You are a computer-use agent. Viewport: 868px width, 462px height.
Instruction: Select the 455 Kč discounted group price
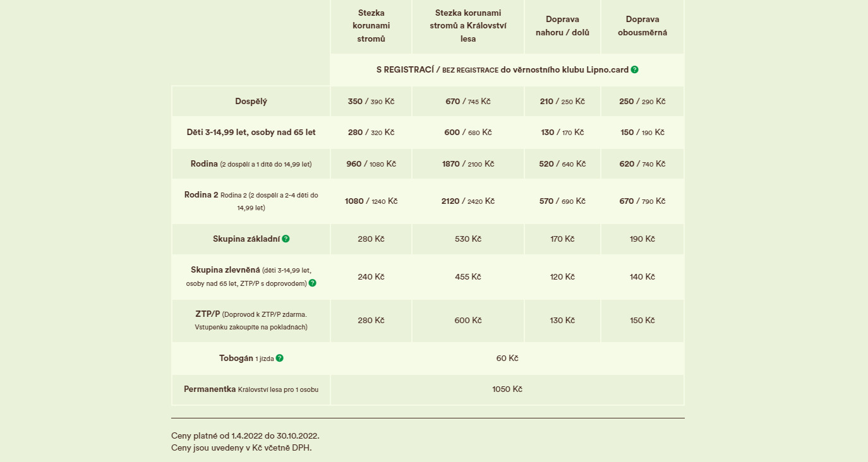[x=468, y=276]
